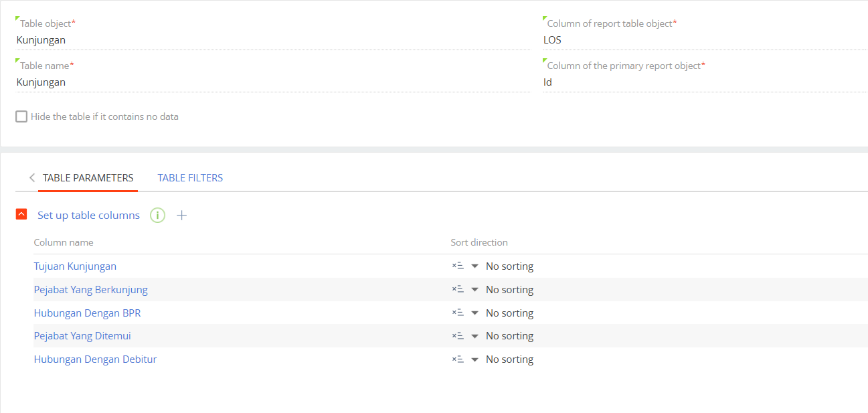
Task: Click the sort icon for Tujuan Kunjungan row
Action: click(458, 266)
